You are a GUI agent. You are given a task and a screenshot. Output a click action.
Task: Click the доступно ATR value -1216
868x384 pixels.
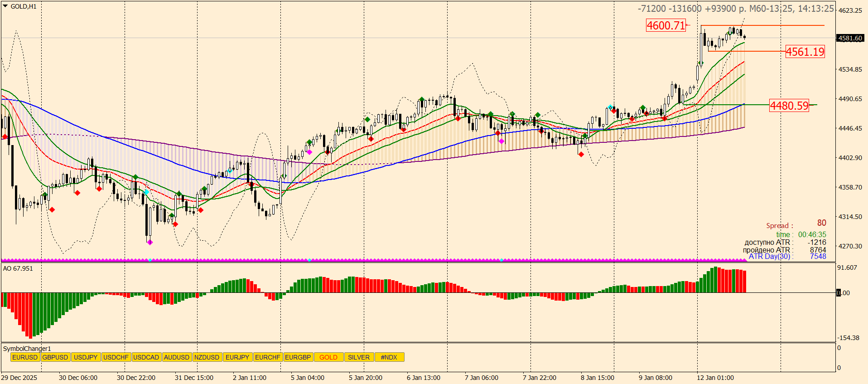tap(817, 243)
